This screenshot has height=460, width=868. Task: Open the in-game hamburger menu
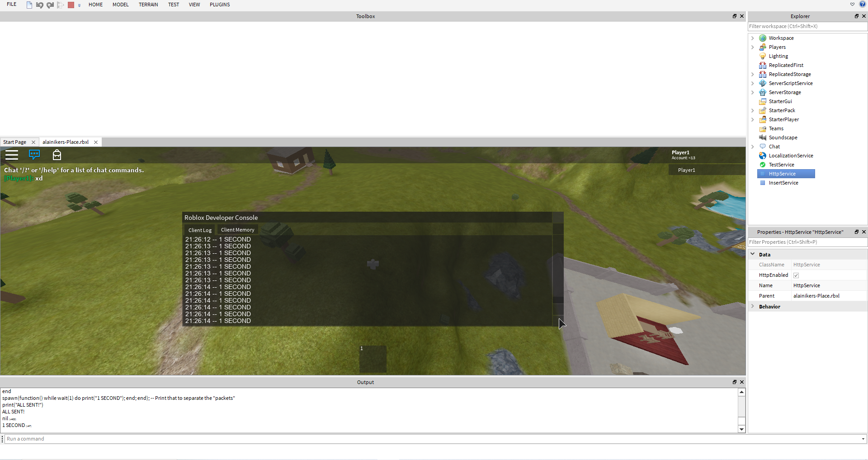(x=12, y=155)
